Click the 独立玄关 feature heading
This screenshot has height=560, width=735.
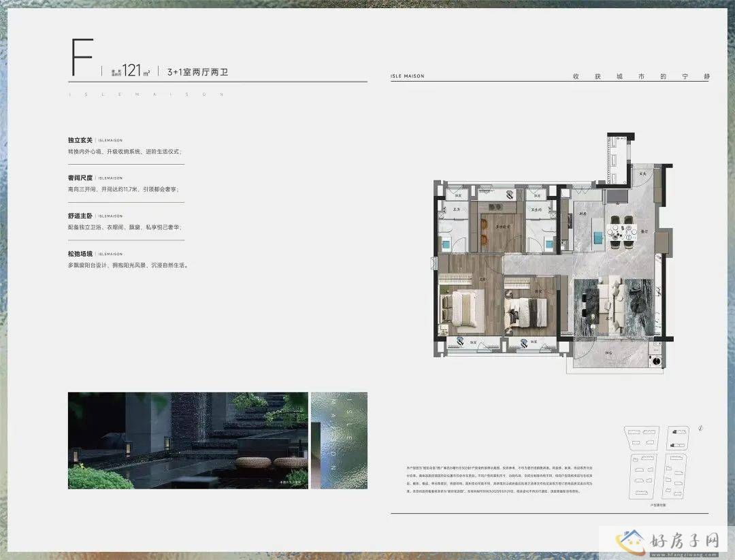80,140
